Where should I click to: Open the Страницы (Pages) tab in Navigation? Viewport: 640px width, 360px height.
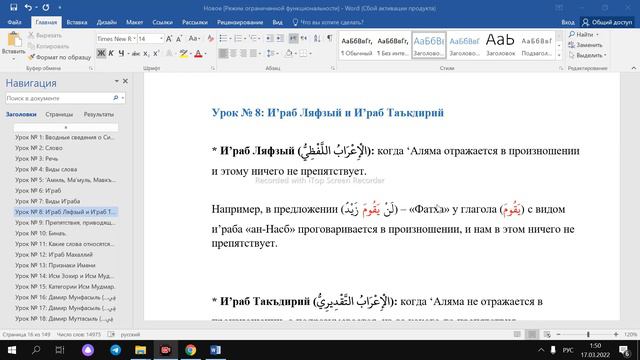click(x=59, y=115)
